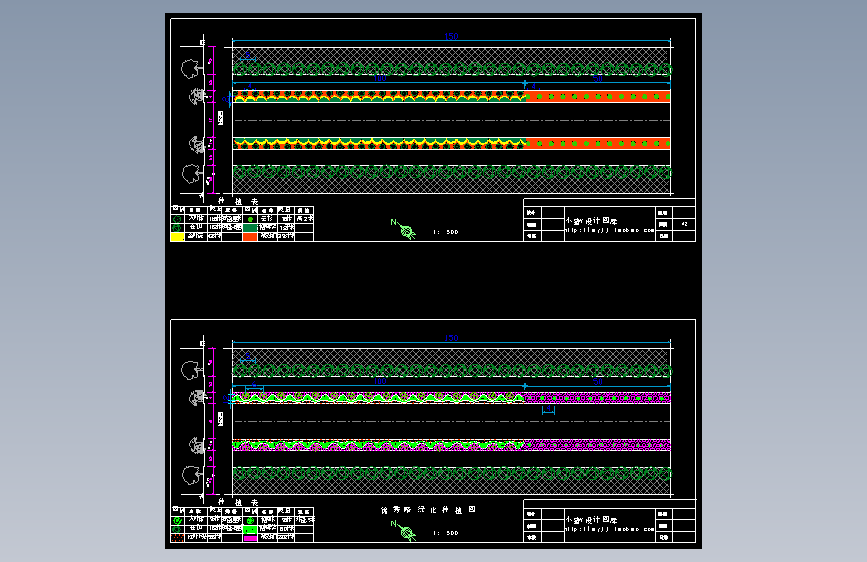Select the red dotted legend swatch in the lower planting table
This screenshot has width=867, height=562.
click(177, 538)
